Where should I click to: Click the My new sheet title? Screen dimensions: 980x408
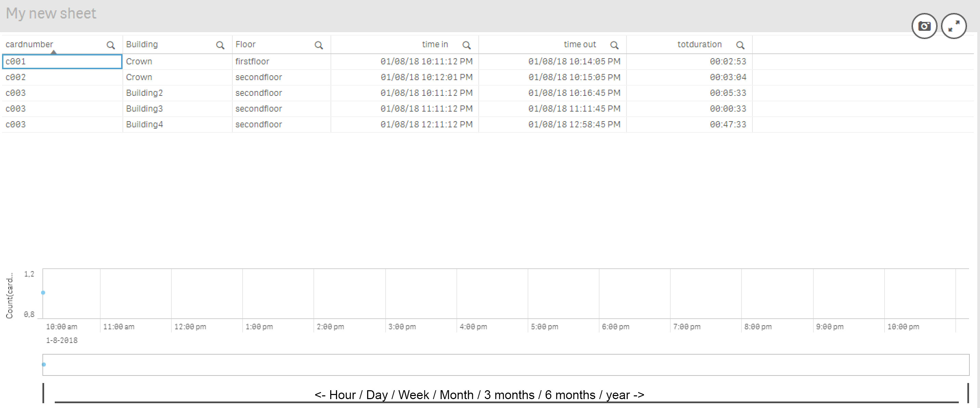click(x=51, y=14)
